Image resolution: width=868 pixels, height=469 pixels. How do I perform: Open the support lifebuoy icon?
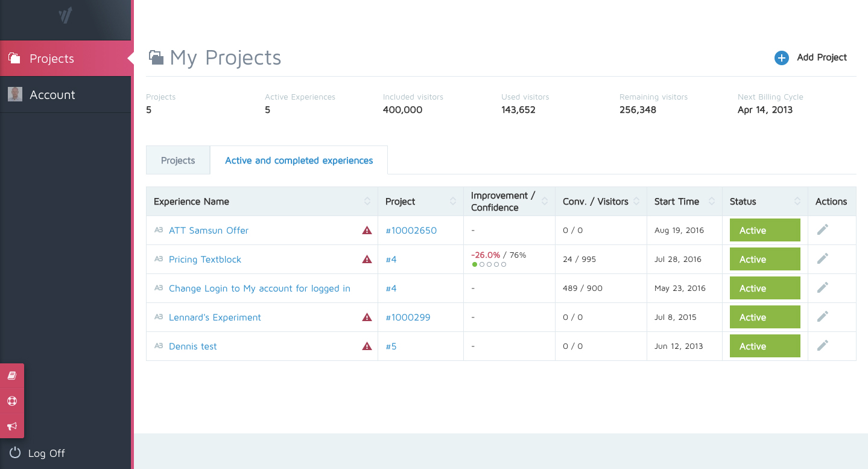(11, 401)
